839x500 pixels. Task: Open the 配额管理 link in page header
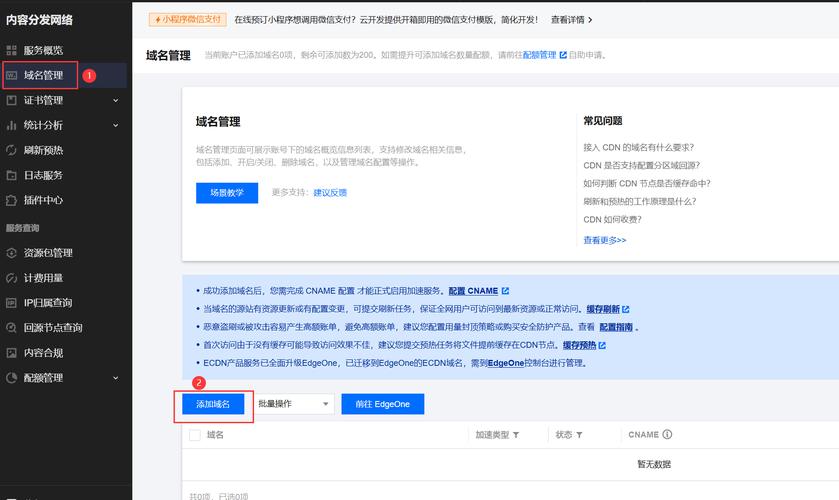[x=539, y=55]
